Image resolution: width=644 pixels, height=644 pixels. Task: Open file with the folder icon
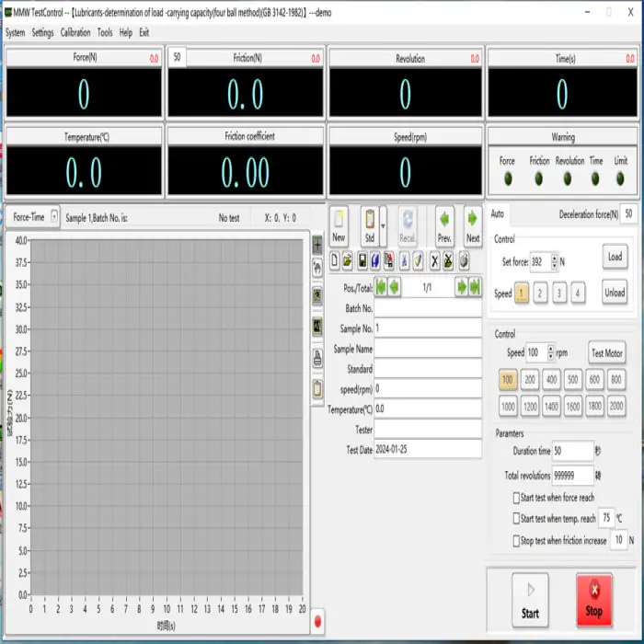(x=348, y=261)
